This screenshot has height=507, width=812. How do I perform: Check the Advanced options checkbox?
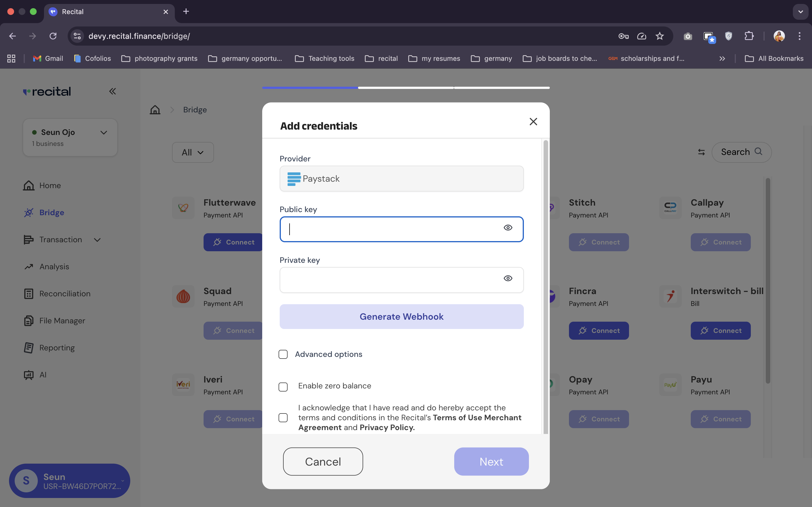coord(283,354)
